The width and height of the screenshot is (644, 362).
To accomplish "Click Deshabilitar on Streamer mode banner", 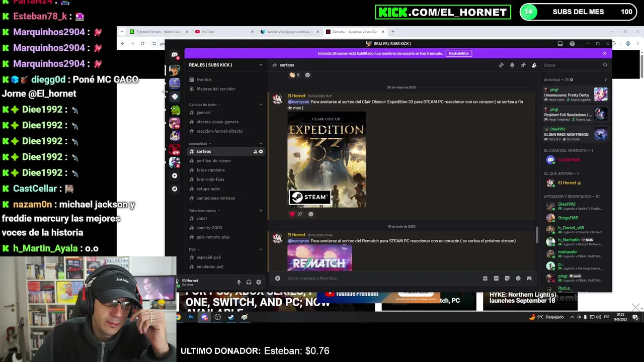I will pyautogui.click(x=459, y=53).
